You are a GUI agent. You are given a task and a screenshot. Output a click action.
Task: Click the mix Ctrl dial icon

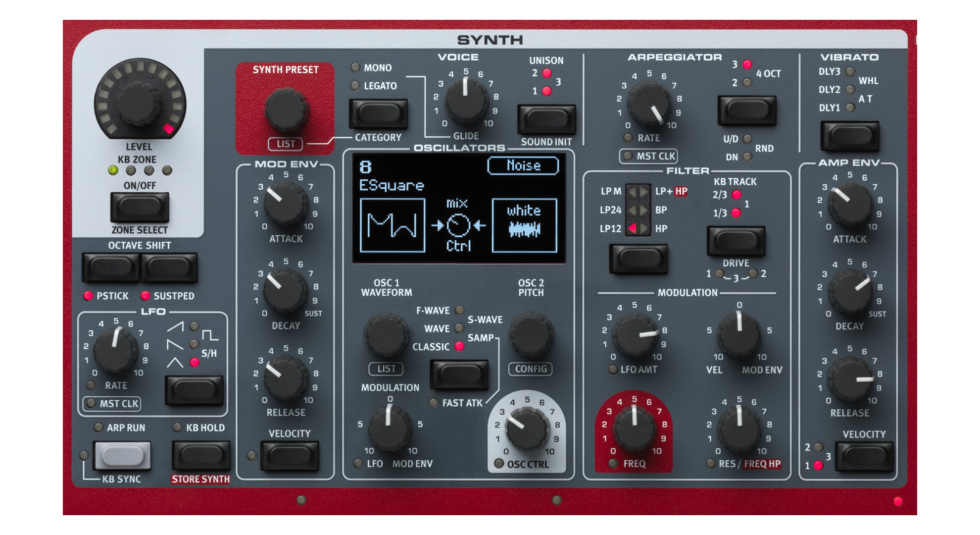click(x=458, y=225)
